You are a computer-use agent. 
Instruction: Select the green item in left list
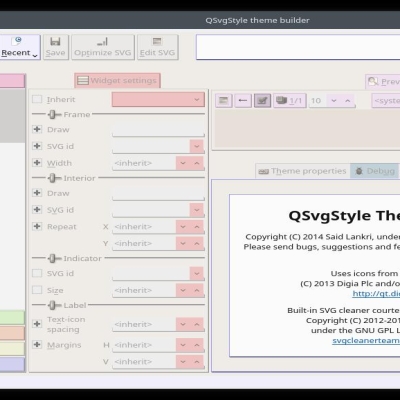tap(12, 317)
